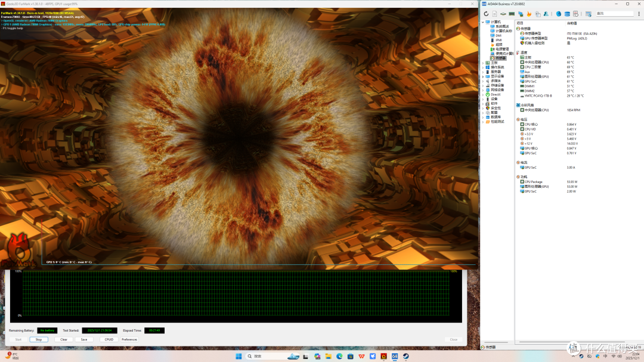Screen dimensions: 644x362
Task: Click the green memory module icon in AIDA64 toolbar
Action: point(512,14)
